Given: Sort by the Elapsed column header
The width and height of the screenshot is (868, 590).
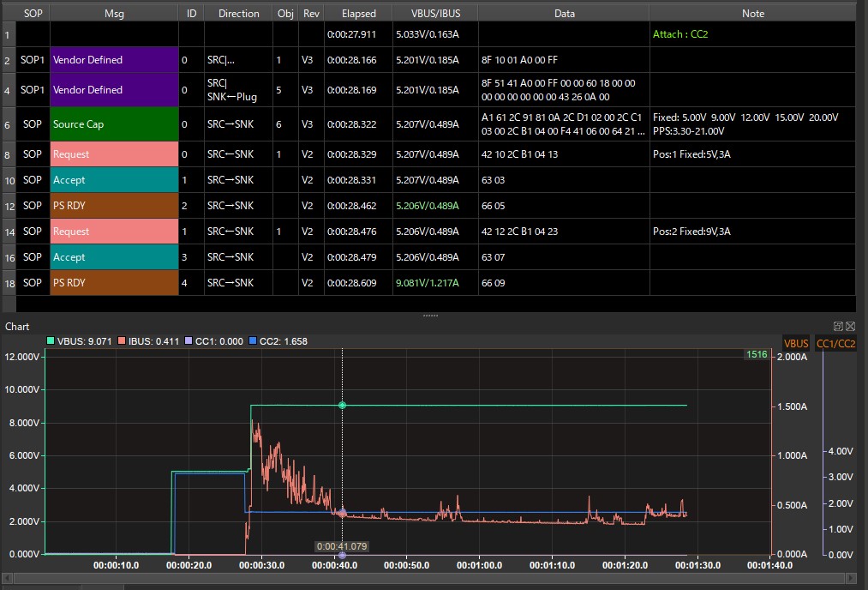Looking at the screenshot, I should (358, 14).
